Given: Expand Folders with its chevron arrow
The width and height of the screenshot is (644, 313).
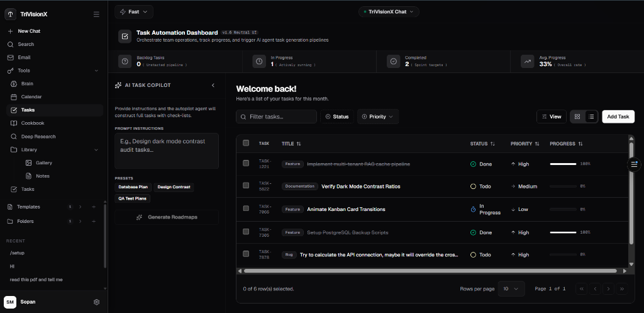Looking at the screenshot, I should click(x=80, y=221).
